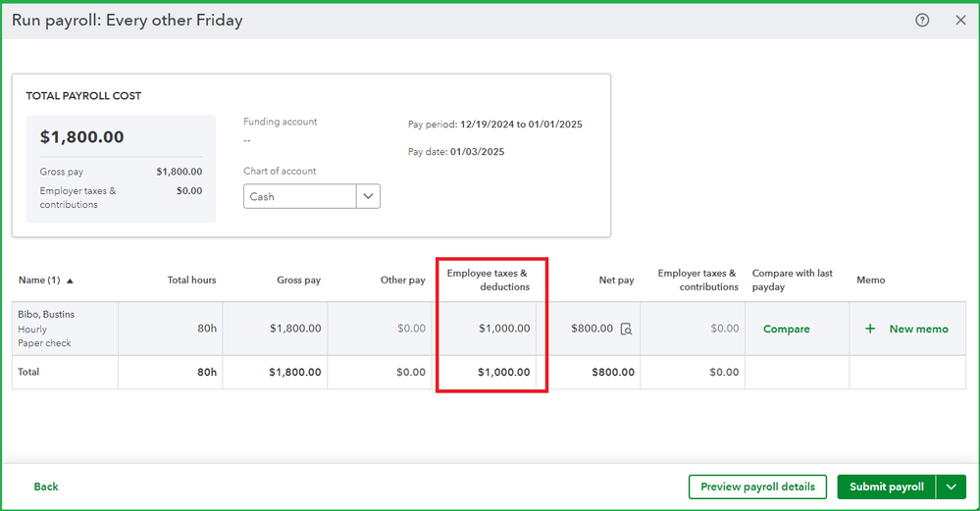Sort by Name column arrow
Image resolution: width=980 pixels, height=511 pixels.
point(70,281)
